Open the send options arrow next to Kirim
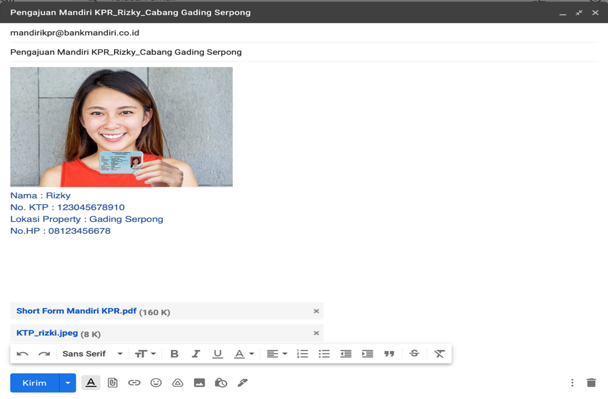 click(68, 383)
